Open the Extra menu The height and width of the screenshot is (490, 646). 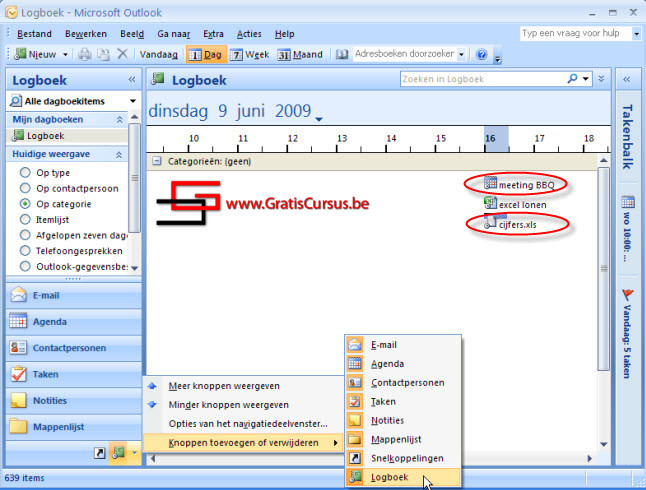[x=213, y=34]
